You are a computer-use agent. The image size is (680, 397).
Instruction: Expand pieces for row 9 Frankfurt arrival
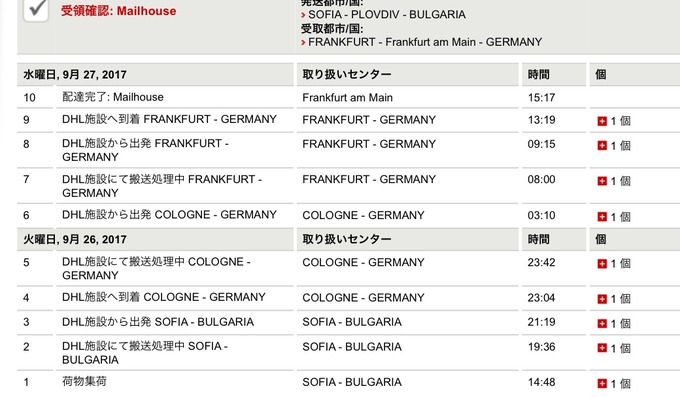602,121
